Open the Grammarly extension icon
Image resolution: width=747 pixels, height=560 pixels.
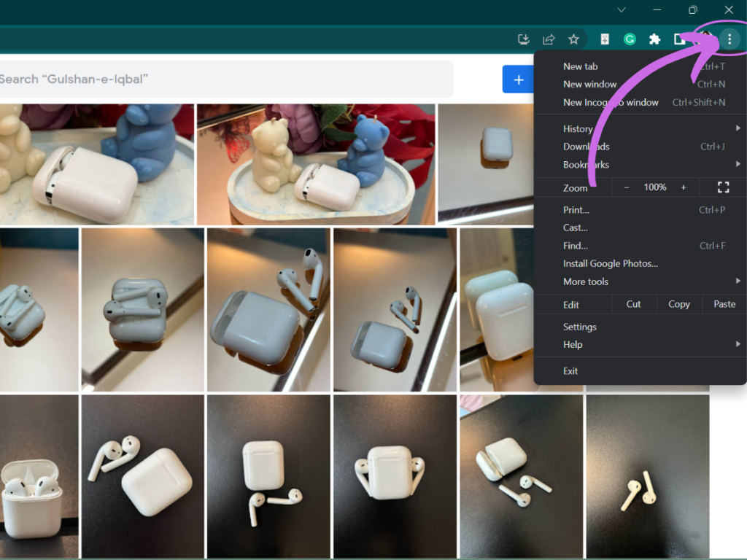point(629,39)
